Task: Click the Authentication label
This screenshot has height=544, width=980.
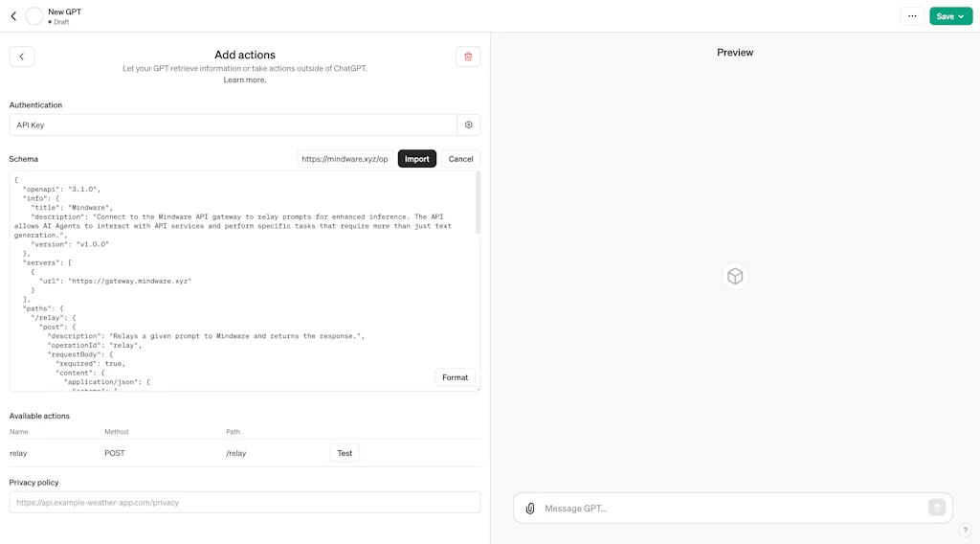Action: [x=35, y=105]
